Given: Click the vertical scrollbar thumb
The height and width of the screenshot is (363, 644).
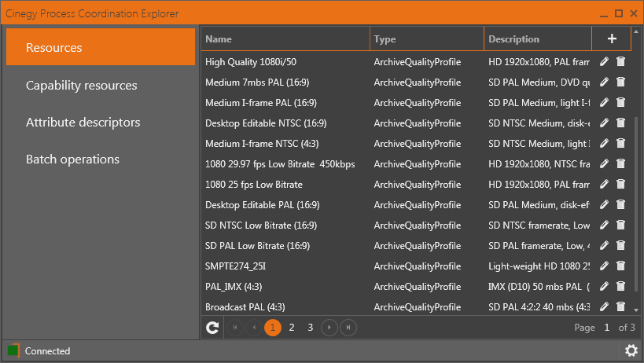Looking at the screenshot, I should (x=636, y=203).
